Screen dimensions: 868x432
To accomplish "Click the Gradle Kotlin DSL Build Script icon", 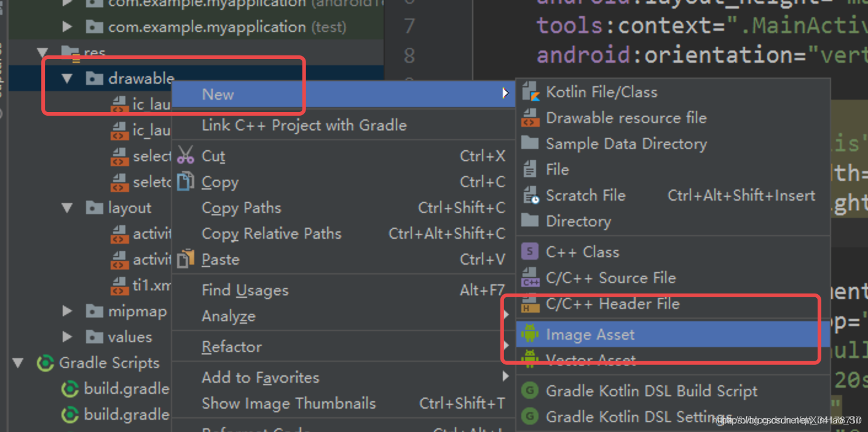I will (x=530, y=391).
